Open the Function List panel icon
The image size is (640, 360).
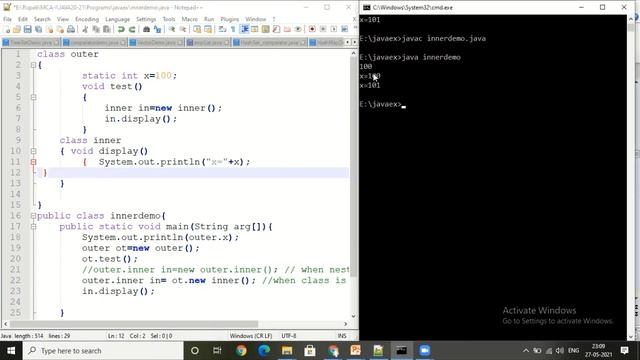276,29
